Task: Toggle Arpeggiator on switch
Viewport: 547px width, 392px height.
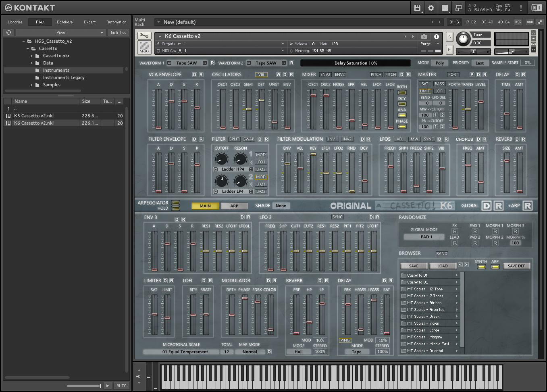Action: [175, 202]
